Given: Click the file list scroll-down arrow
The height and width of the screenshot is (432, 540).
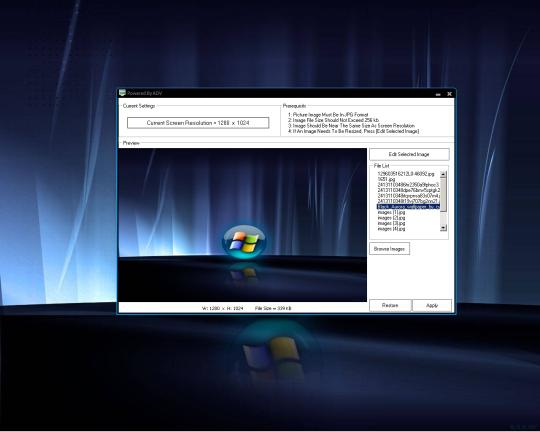Looking at the screenshot, I should click(x=443, y=227).
